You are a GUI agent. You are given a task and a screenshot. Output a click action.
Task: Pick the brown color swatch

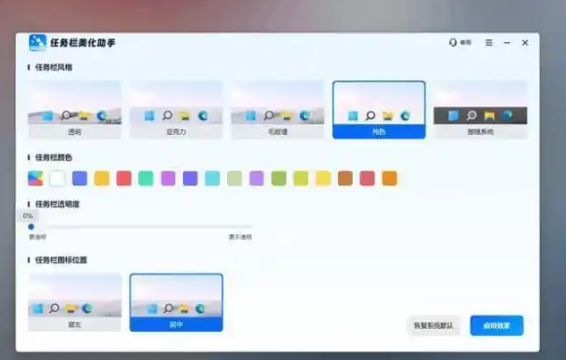point(345,178)
